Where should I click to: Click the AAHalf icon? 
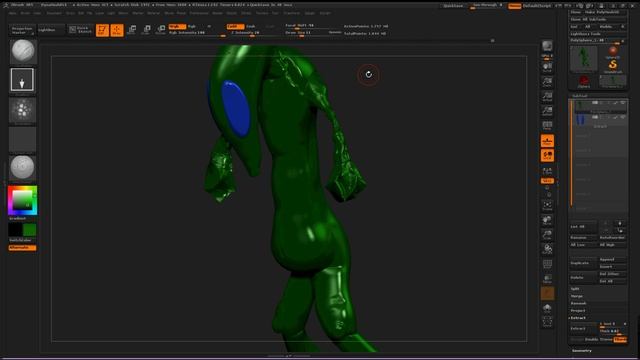pos(547,111)
